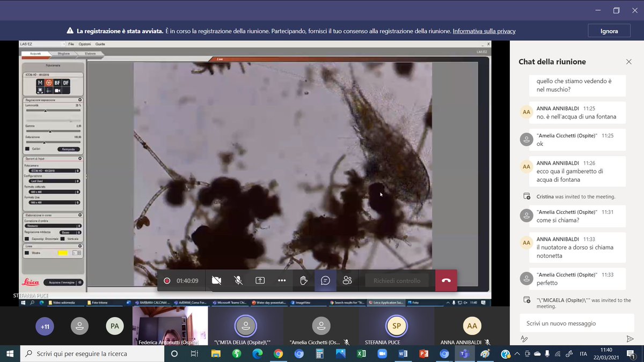This screenshot has height=362, width=644.
Task: Click the Reimposta button
Action: pos(68,149)
